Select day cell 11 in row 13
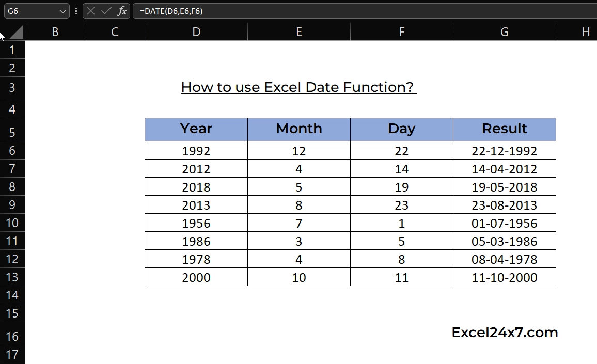597x364 pixels. click(x=402, y=277)
